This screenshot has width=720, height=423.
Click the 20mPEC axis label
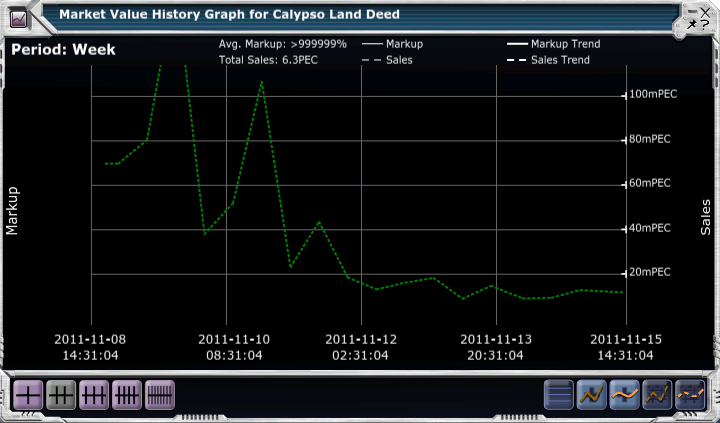[x=650, y=272]
